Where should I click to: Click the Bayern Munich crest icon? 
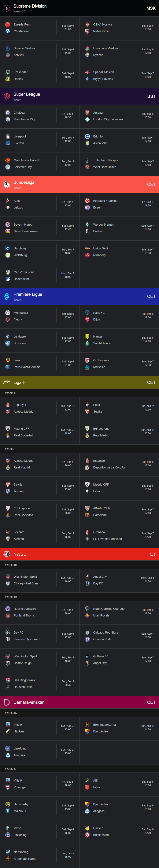pyautogui.click(x=8, y=224)
